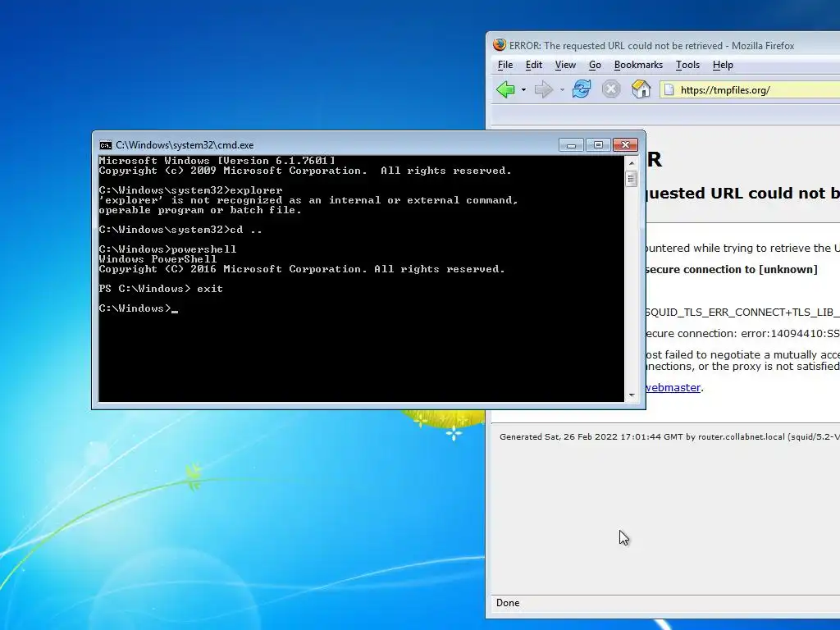This screenshot has height=630, width=840.
Task: Click the cmd scrollbar down arrow
Action: click(x=632, y=395)
